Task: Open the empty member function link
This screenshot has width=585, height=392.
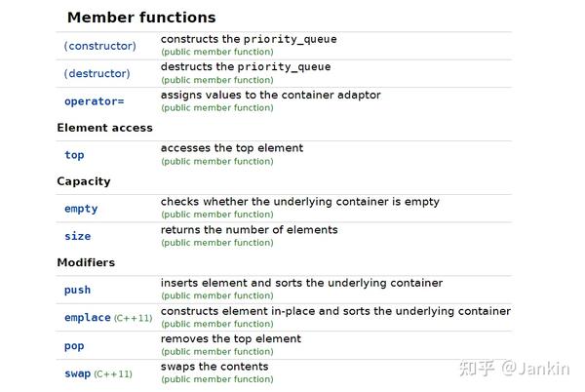Action: click(81, 209)
